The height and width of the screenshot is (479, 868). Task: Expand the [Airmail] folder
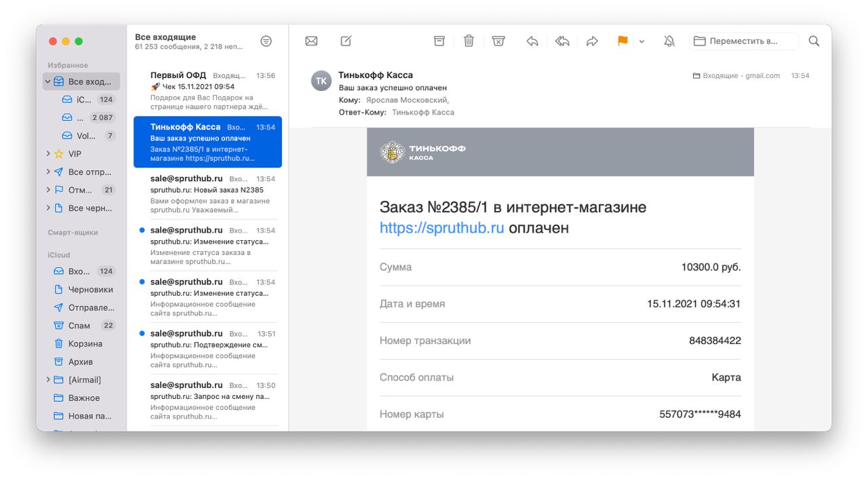tap(48, 380)
